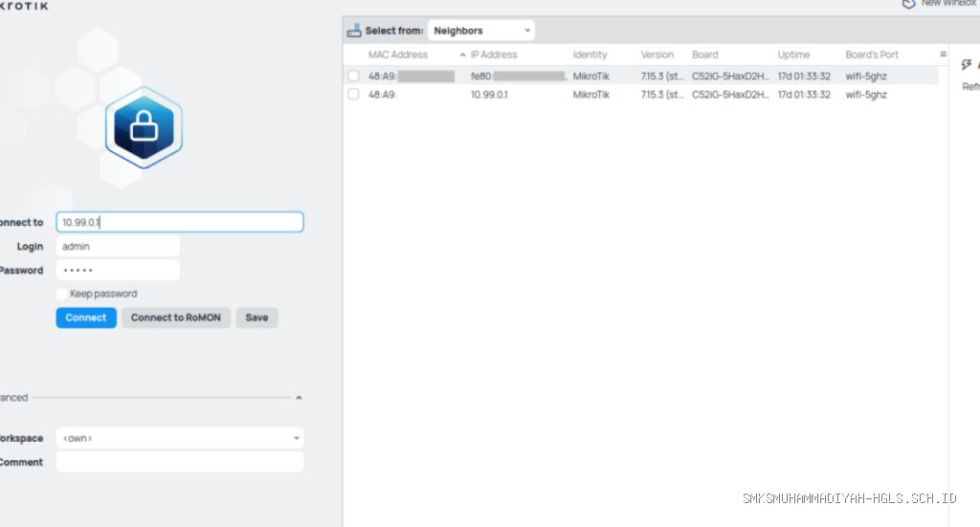This screenshot has height=527, width=980.
Task: Click MikroTik identity in the 10.99.0.1 row
Action: 591,95
